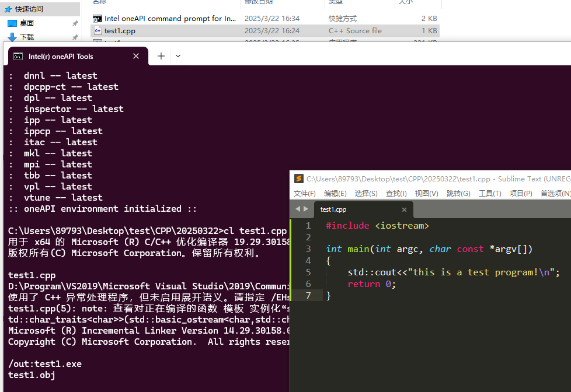Select 桌面 in Explorer navigation pane
This screenshot has width=571, height=392.
coord(27,23)
